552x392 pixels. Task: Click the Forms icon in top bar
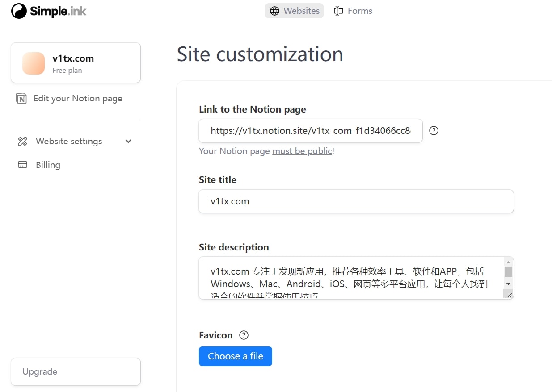338,10
